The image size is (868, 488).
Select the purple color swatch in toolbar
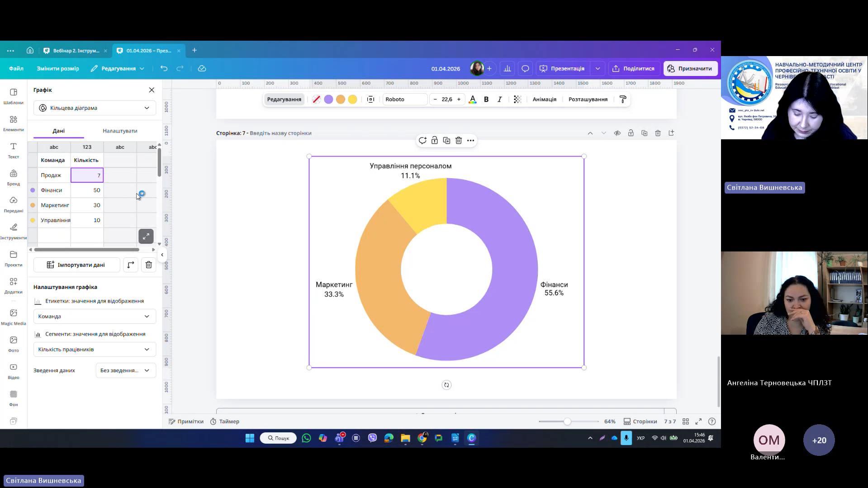click(328, 99)
